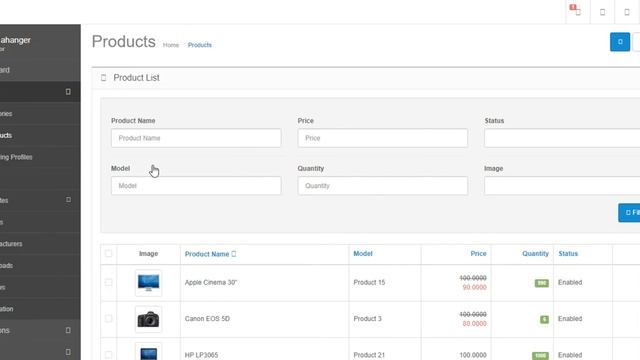
Task: Click the 90.0000 special price
Action: (474, 287)
